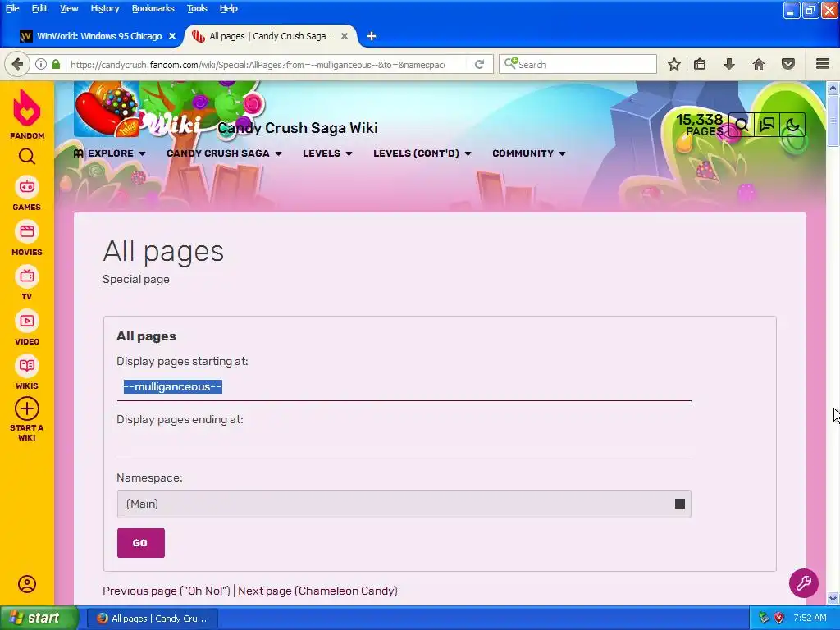Screen dimensions: 840x630
Task: Open the Namespace (Main) dropdown
Action: tap(404, 504)
